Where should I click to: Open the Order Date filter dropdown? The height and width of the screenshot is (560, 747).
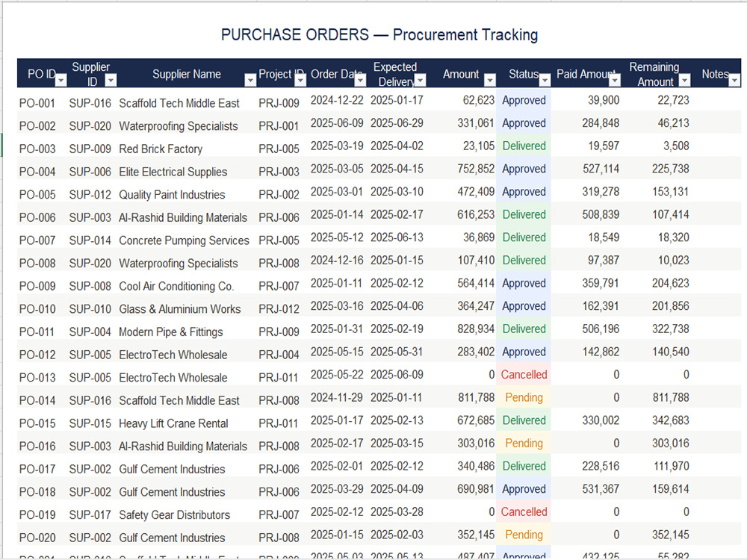(360, 81)
